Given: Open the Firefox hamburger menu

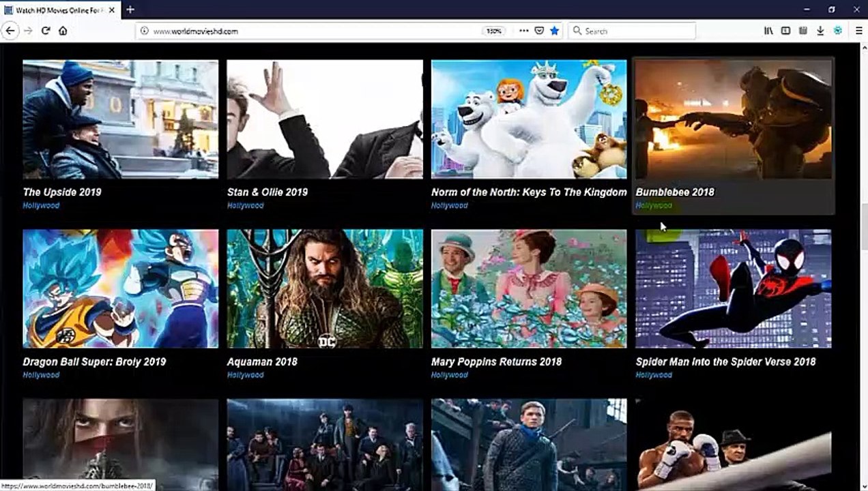Looking at the screenshot, I should click(858, 31).
